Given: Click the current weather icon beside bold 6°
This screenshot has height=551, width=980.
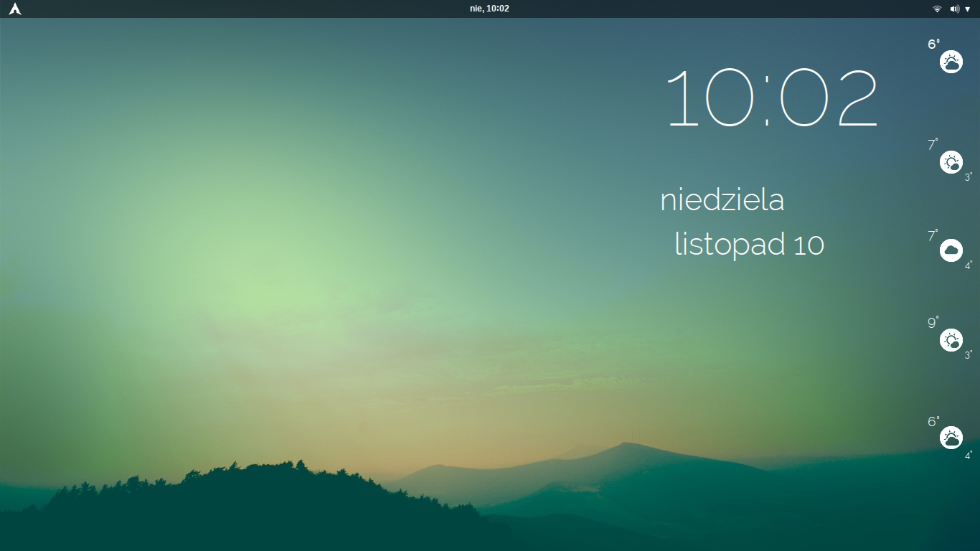Looking at the screenshot, I should click(951, 62).
